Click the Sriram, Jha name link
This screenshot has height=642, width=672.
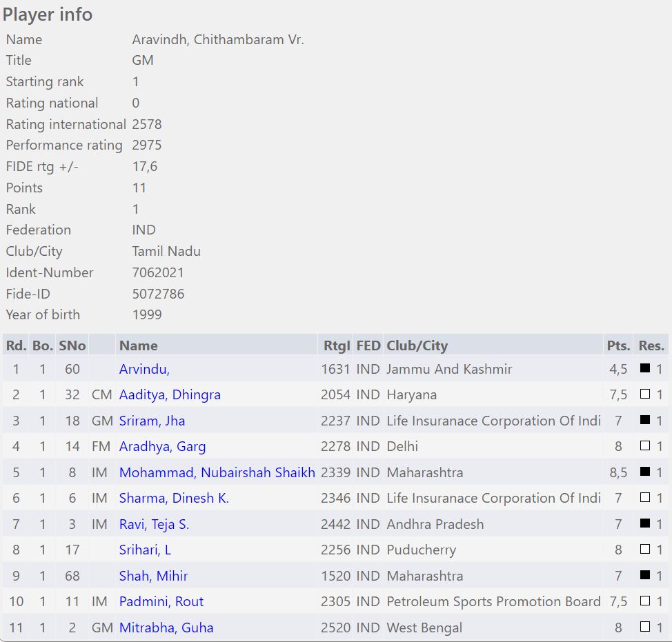[152, 421]
